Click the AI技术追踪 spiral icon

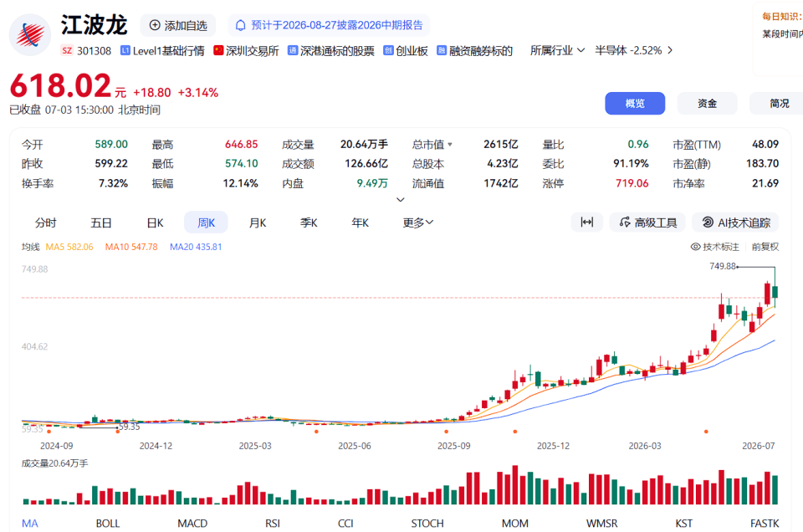pyautogui.click(x=708, y=223)
